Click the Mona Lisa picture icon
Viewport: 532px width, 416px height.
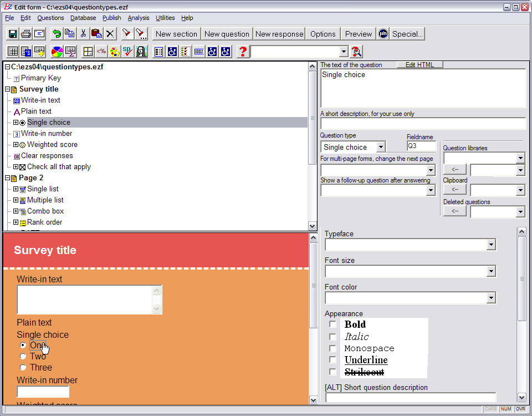click(x=141, y=52)
